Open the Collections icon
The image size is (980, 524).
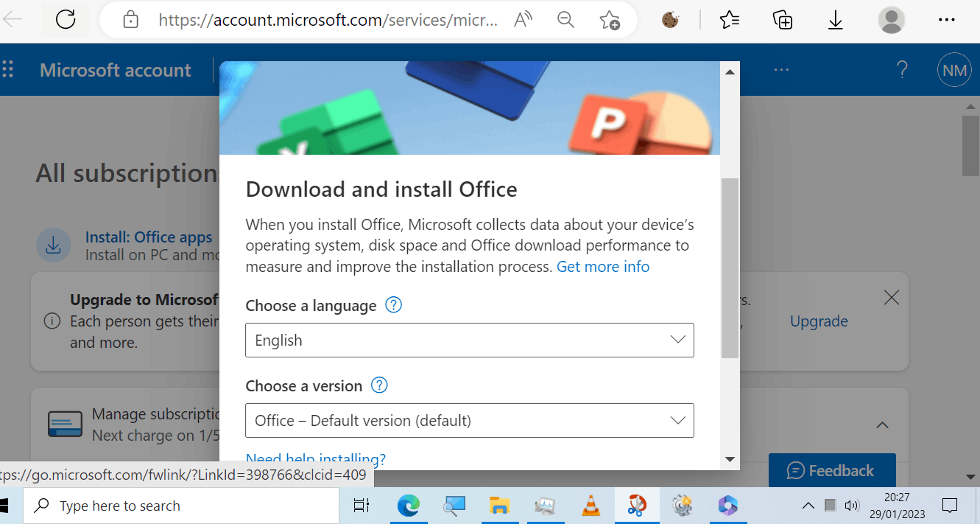(x=782, y=20)
